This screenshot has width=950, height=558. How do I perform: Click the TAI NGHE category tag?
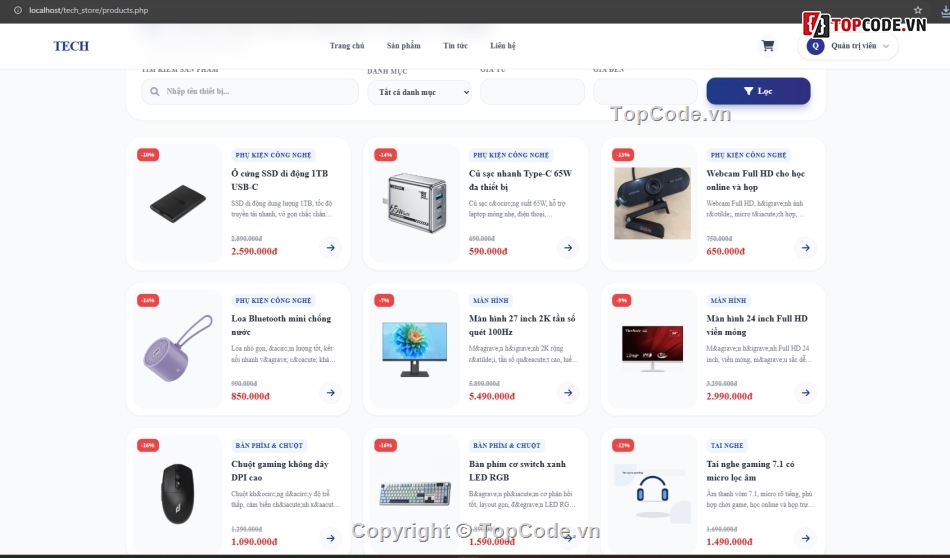coord(726,445)
